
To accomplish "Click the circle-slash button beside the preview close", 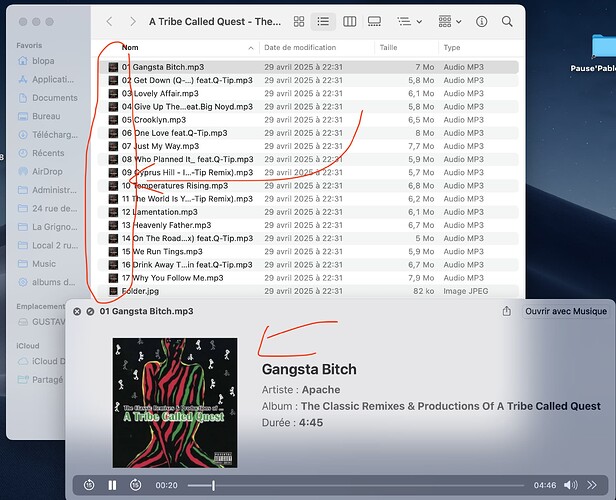I will [90, 311].
